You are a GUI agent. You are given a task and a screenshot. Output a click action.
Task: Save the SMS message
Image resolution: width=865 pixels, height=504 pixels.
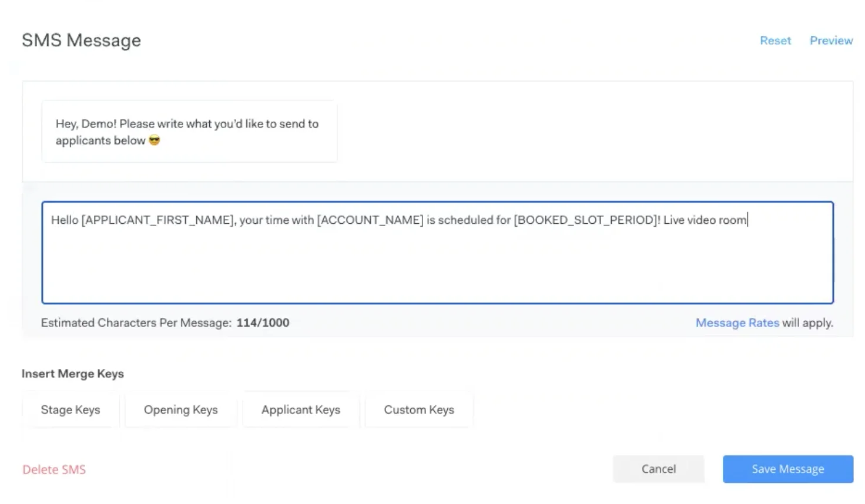788,469
